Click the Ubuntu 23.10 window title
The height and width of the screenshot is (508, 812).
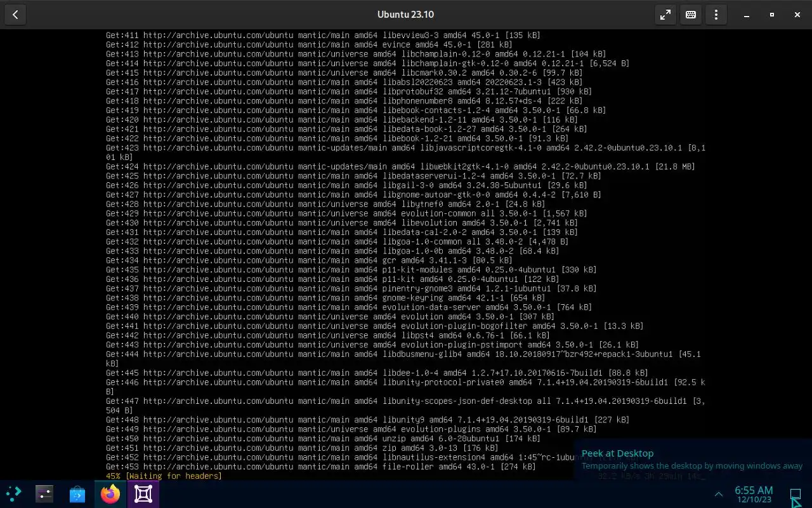[406, 15]
